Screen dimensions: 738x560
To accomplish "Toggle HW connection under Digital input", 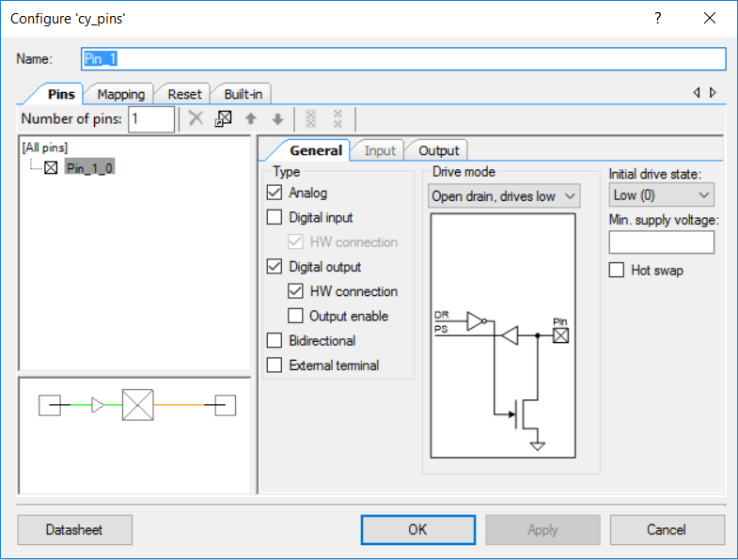I will (x=295, y=241).
